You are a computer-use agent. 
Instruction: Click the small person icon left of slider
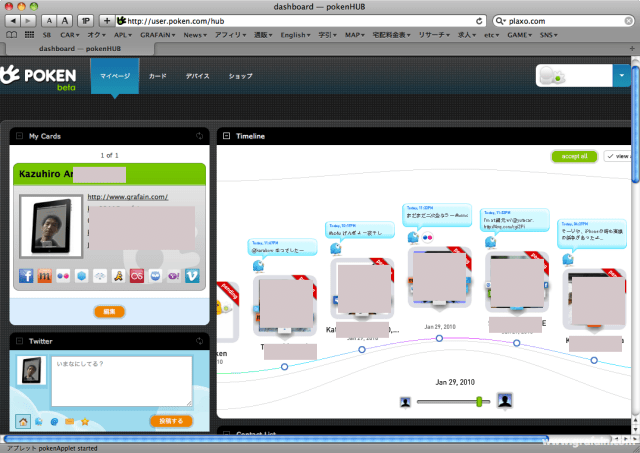tap(405, 402)
